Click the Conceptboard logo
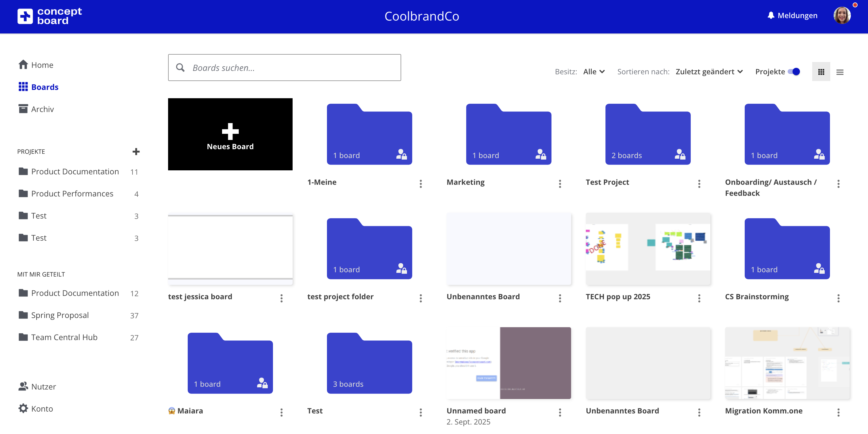This screenshot has width=868, height=434. [49, 16]
